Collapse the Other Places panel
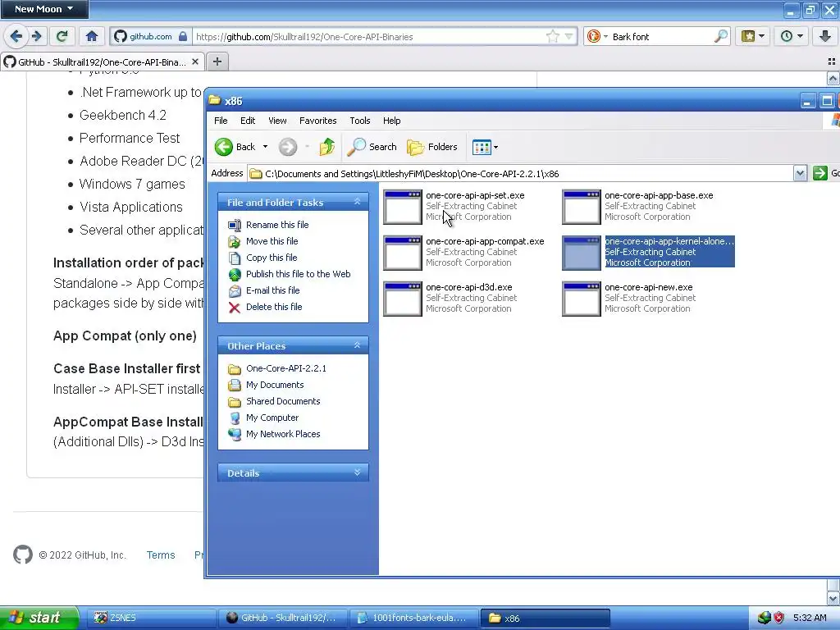The image size is (840, 630). click(x=358, y=345)
